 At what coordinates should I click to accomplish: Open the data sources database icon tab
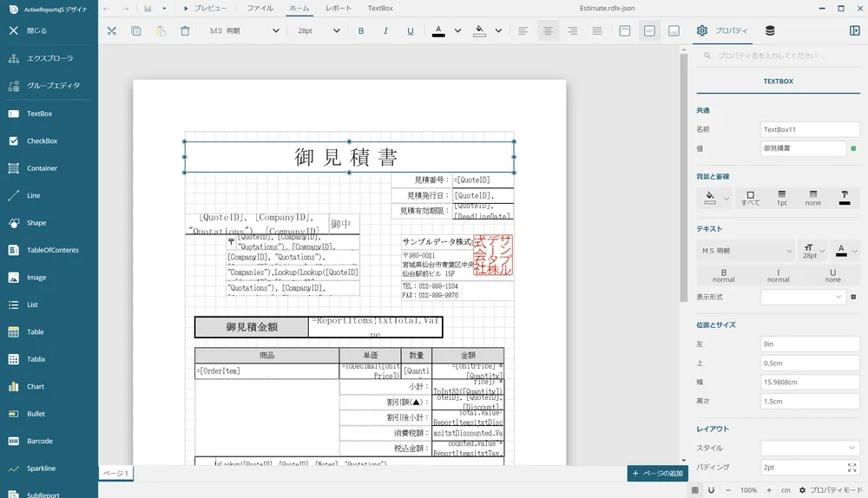(x=770, y=31)
